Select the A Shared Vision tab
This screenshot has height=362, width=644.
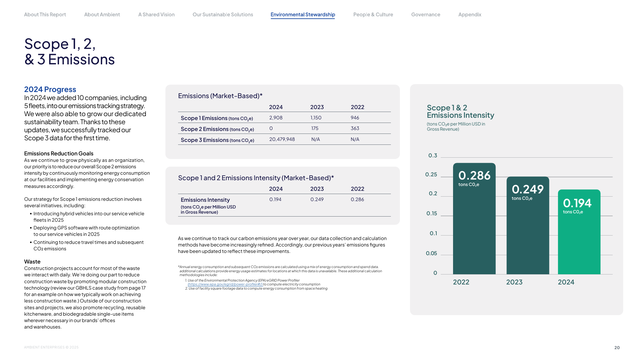156,14
